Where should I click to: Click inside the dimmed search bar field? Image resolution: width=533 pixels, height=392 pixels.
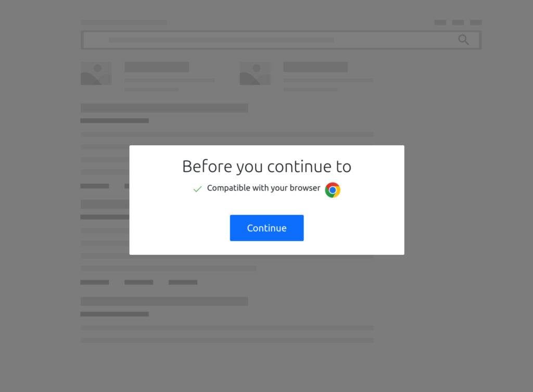tap(281, 40)
